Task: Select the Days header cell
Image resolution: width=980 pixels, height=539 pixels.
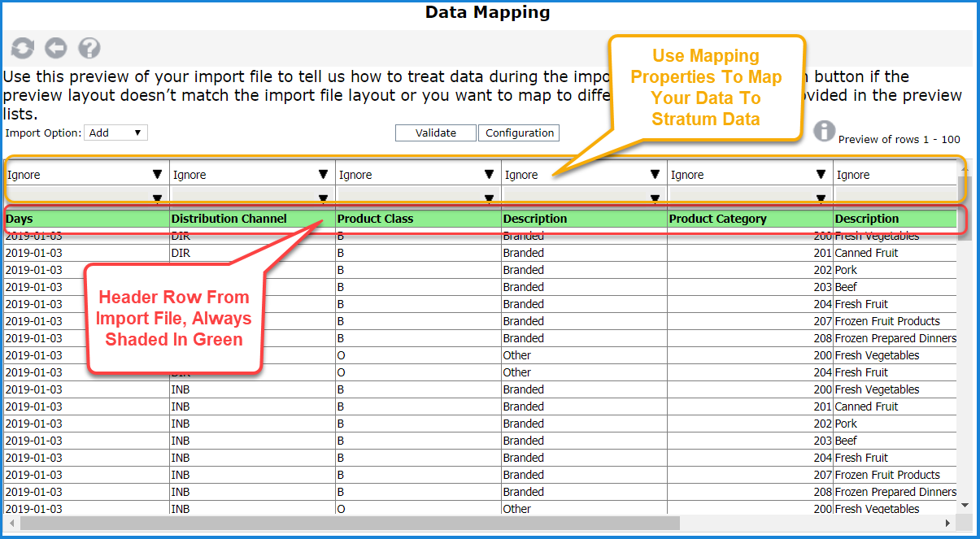Action: click(85, 219)
